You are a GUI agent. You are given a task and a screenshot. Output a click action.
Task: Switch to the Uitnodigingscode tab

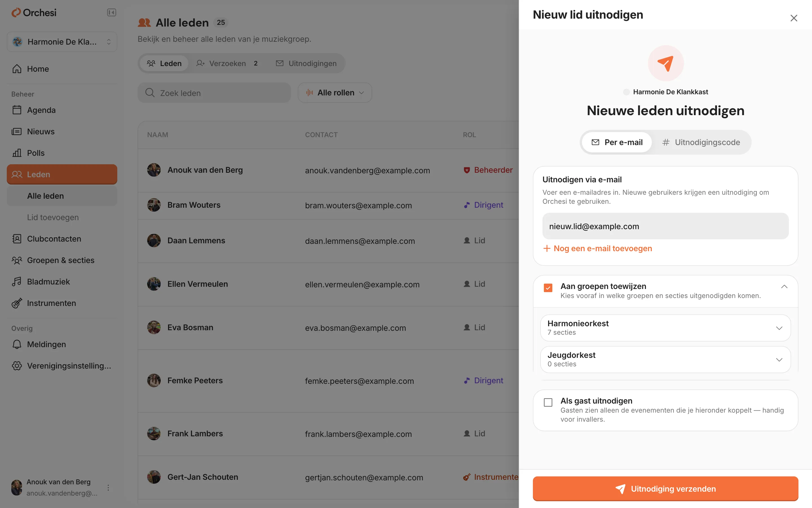701,143
